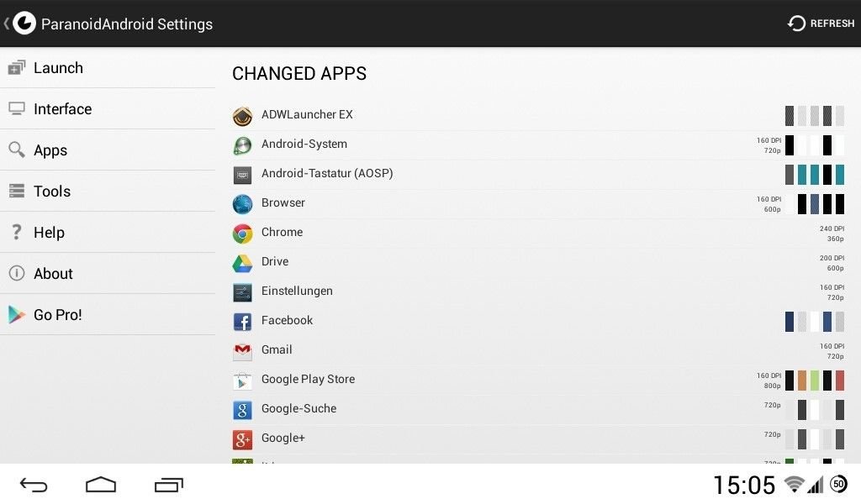Select Android-Tastatur (AOSP) app name
This screenshot has width=861, height=504.
pyautogui.click(x=327, y=173)
